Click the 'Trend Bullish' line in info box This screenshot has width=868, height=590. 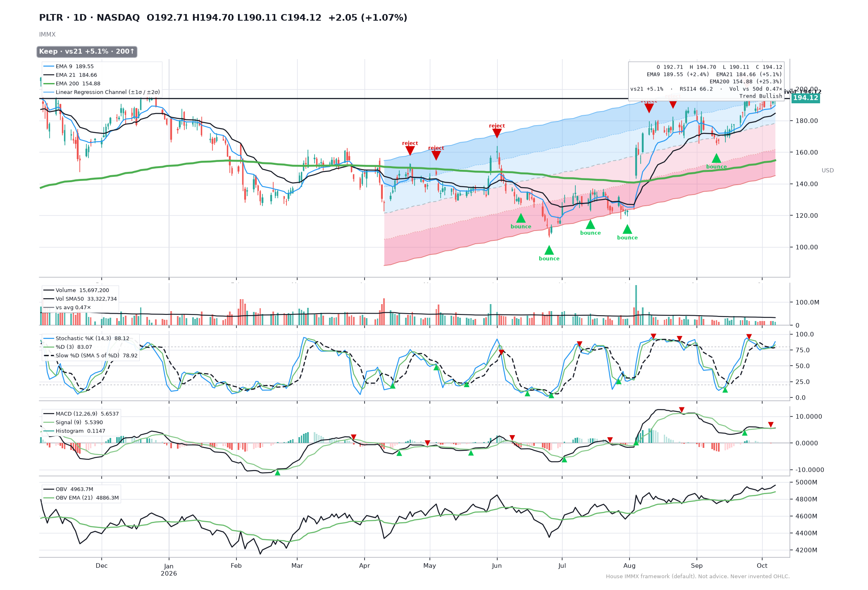pos(761,96)
